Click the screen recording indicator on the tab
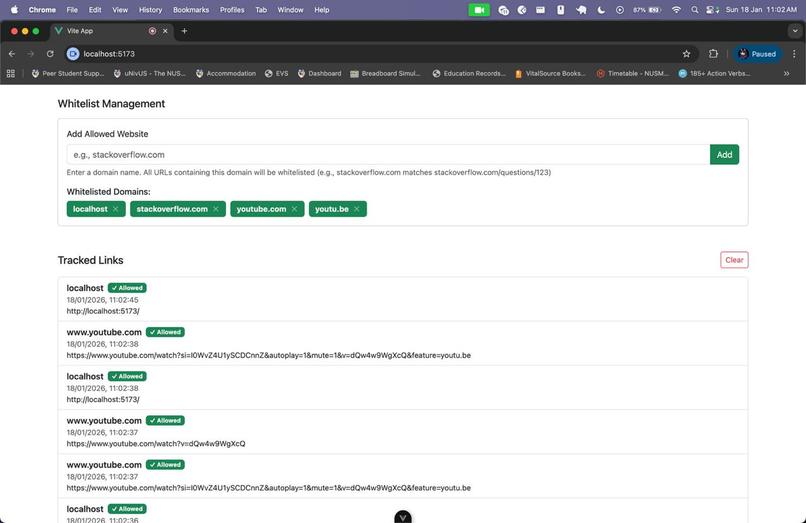 coord(152,31)
